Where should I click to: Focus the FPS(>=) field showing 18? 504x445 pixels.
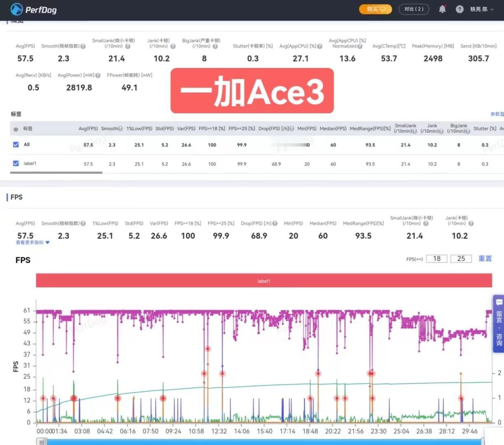(x=436, y=259)
